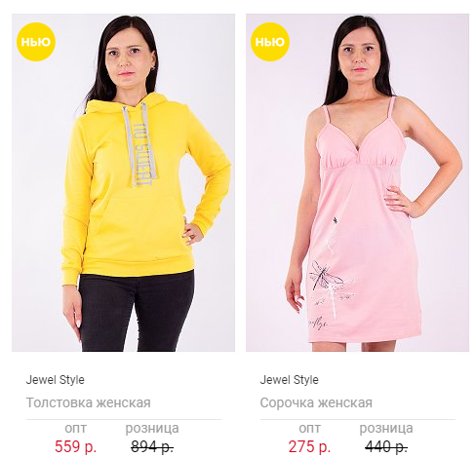This screenshot has width=476, height=458.
Task: Click the опт label under Сорочка женская
Action: (309, 428)
